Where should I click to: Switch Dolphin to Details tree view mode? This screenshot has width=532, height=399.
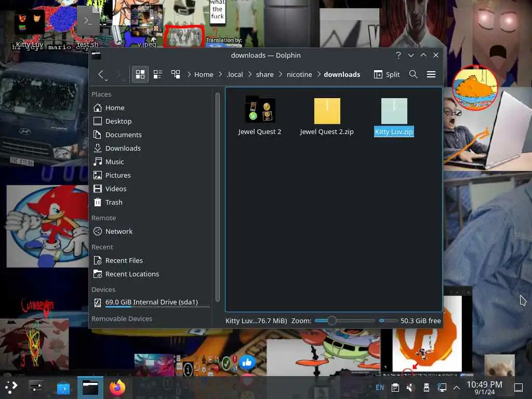(x=176, y=74)
